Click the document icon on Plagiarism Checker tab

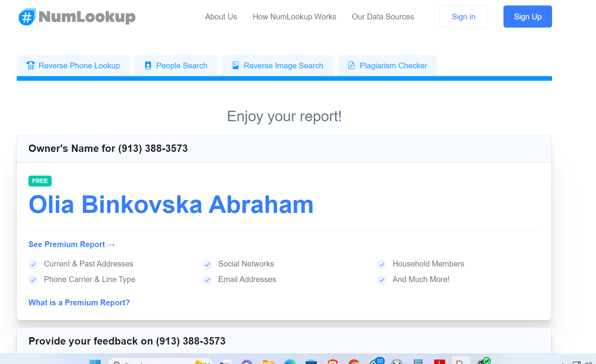pos(351,65)
